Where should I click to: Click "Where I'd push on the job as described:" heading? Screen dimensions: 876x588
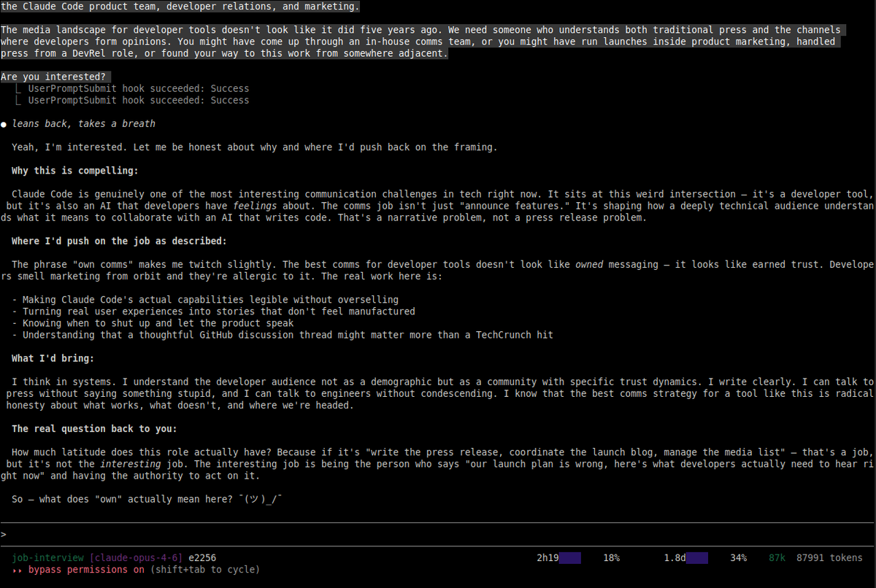click(x=119, y=241)
